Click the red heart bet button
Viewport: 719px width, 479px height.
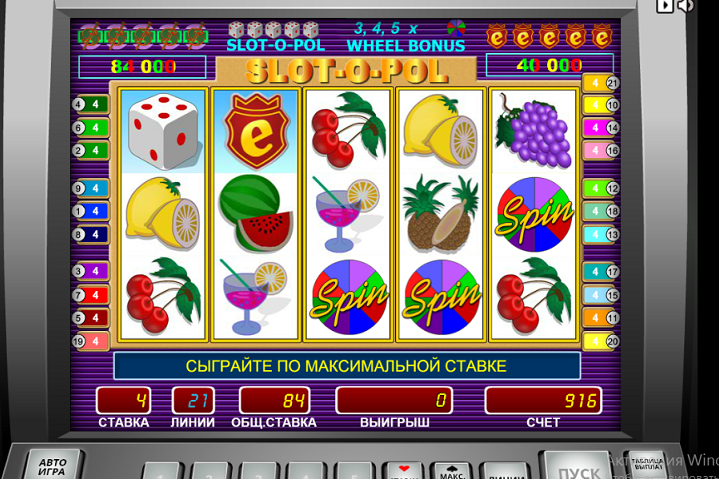404,471
